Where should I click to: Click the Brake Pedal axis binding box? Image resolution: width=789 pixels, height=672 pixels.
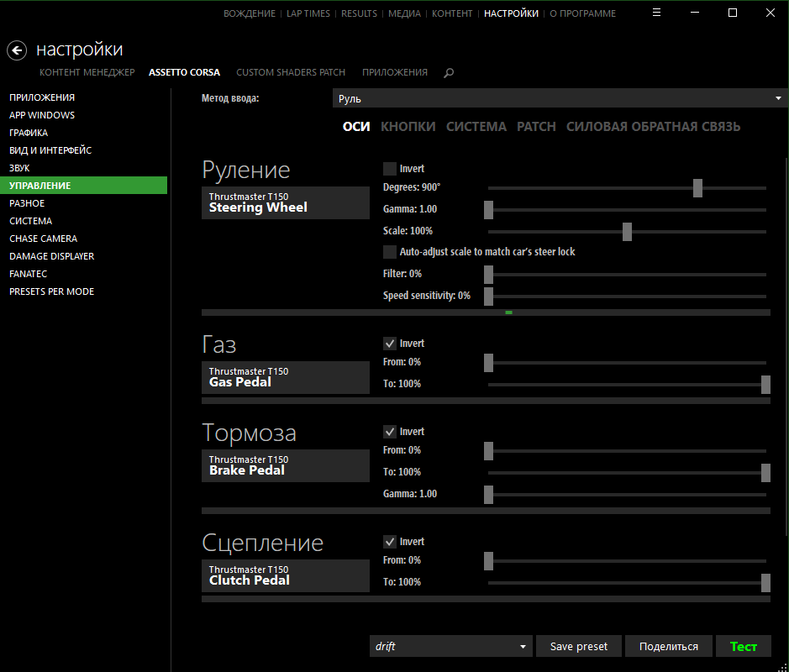[x=286, y=465]
